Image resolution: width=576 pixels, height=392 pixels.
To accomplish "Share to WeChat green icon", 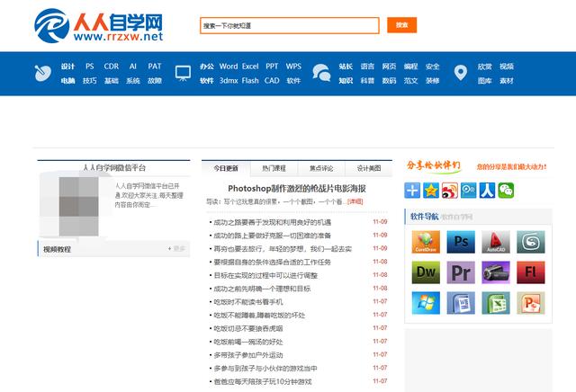I will pyautogui.click(x=506, y=191).
